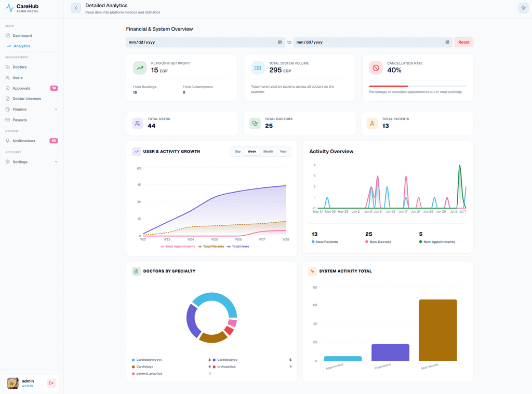Open calendar picker in end date field
Image resolution: width=532 pixels, height=394 pixels.
[447, 43]
